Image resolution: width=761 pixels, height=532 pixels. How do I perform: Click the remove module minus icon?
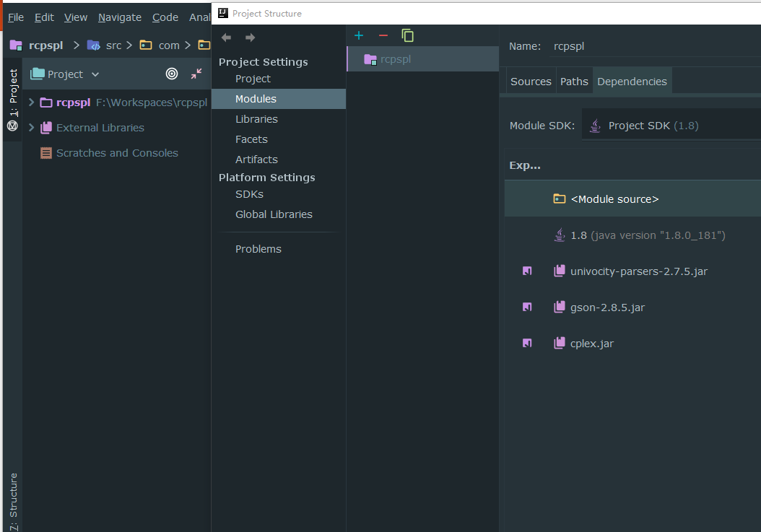(383, 35)
